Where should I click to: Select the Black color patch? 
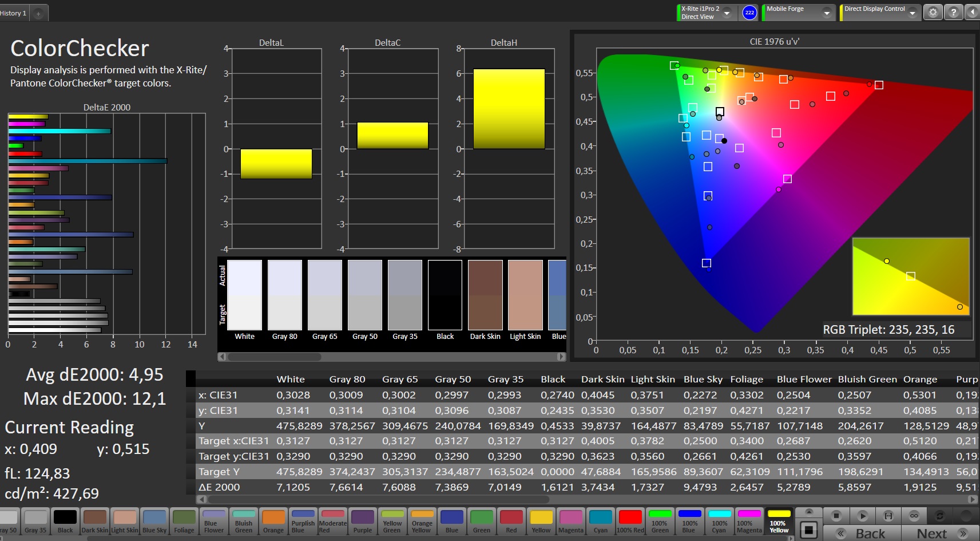click(x=65, y=522)
